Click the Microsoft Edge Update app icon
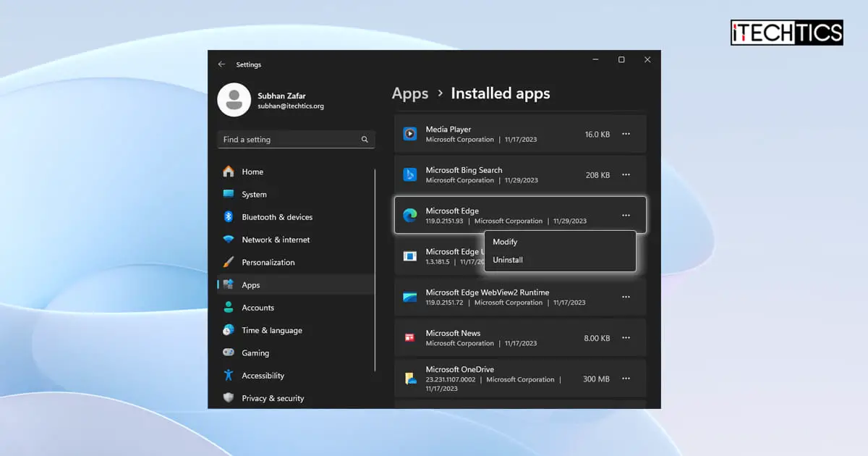 [410, 256]
